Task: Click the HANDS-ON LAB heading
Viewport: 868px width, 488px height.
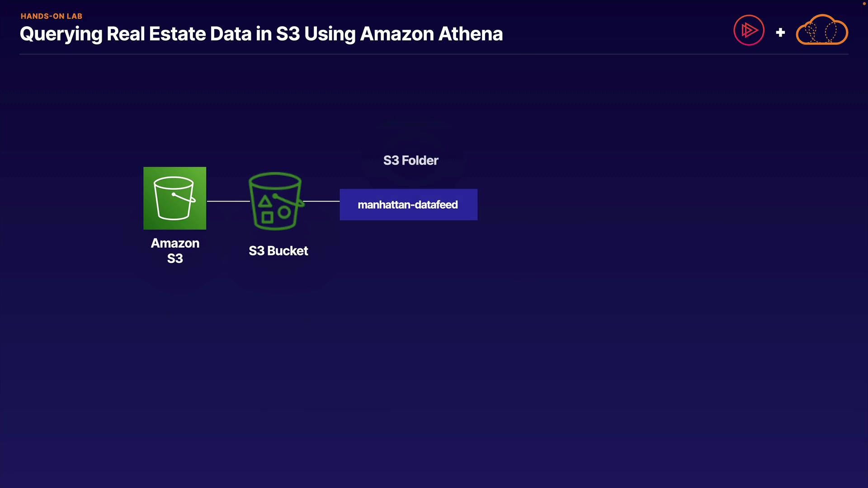Action: click(52, 16)
